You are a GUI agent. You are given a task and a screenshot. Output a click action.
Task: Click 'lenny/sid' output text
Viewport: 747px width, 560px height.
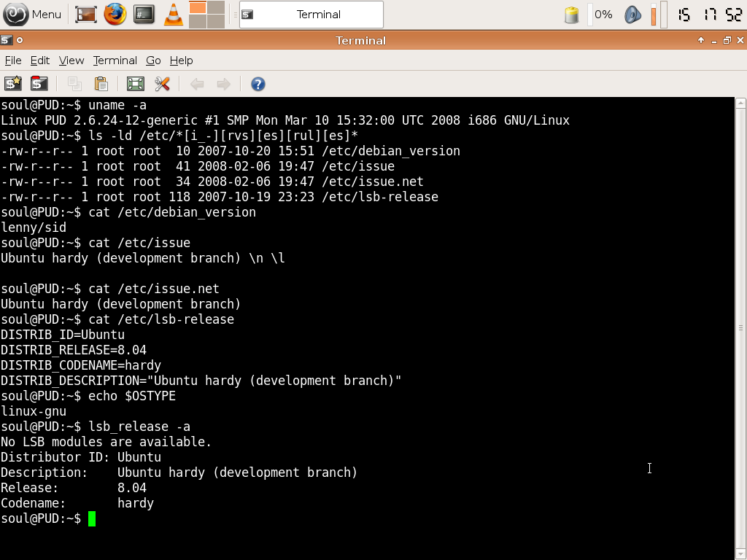(34, 227)
